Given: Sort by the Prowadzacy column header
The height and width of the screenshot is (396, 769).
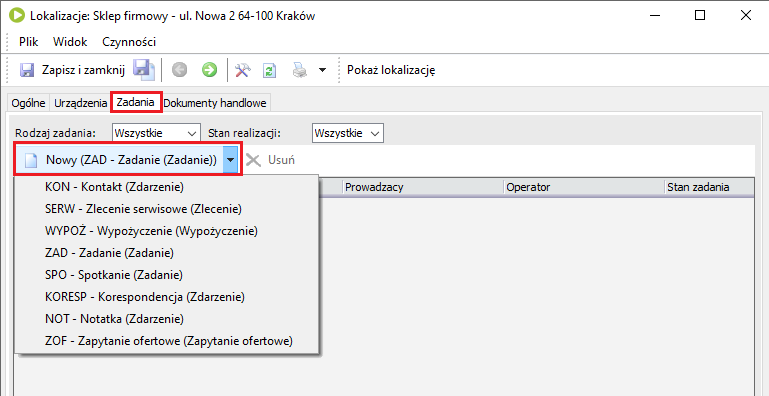Looking at the screenshot, I should click(423, 187).
